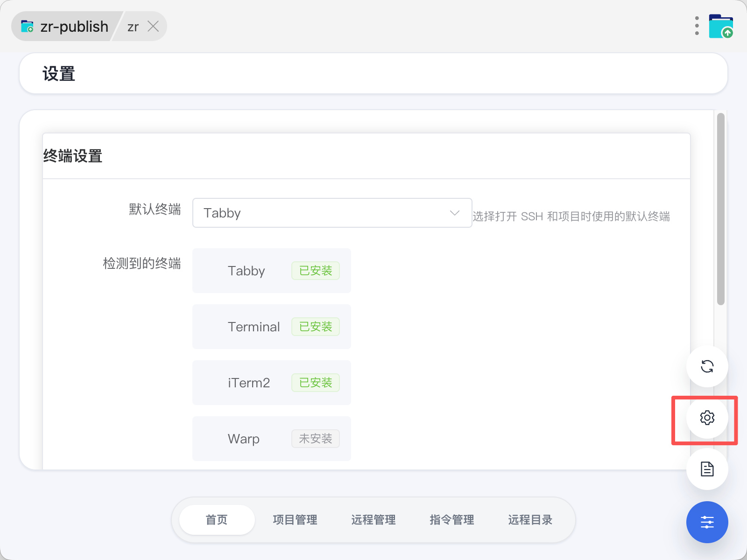
Task: Open the three-dot more options menu
Action: click(697, 26)
